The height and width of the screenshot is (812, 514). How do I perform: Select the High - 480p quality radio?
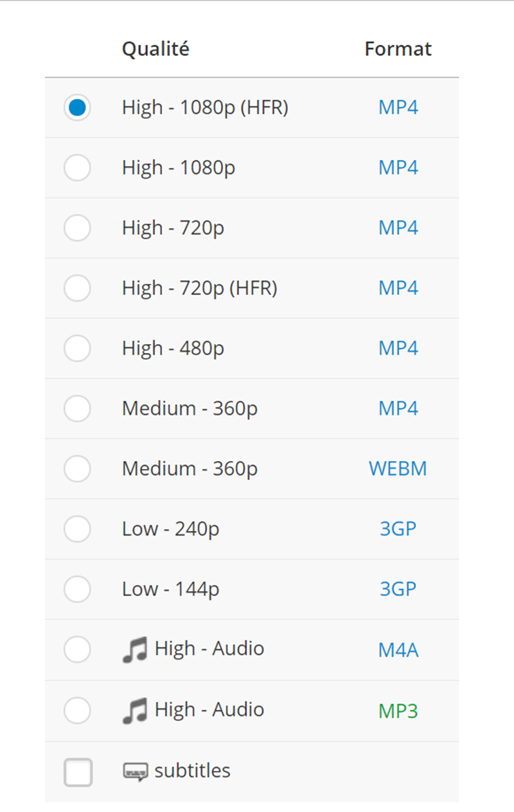pyautogui.click(x=77, y=348)
